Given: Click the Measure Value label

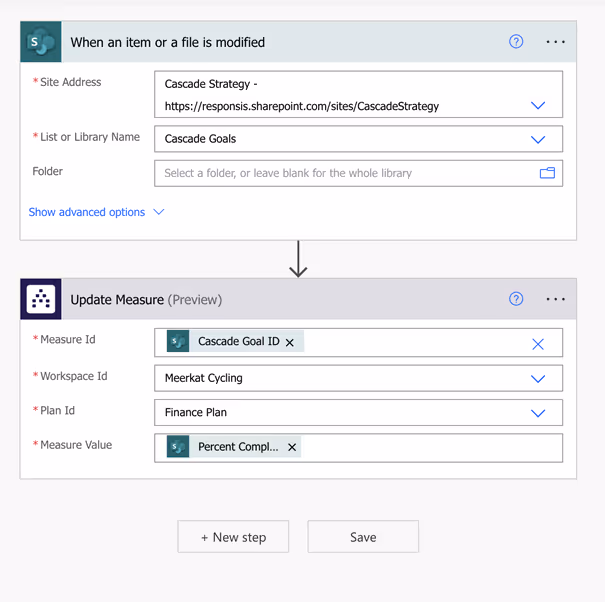Looking at the screenshot, I should pos(76,445).
